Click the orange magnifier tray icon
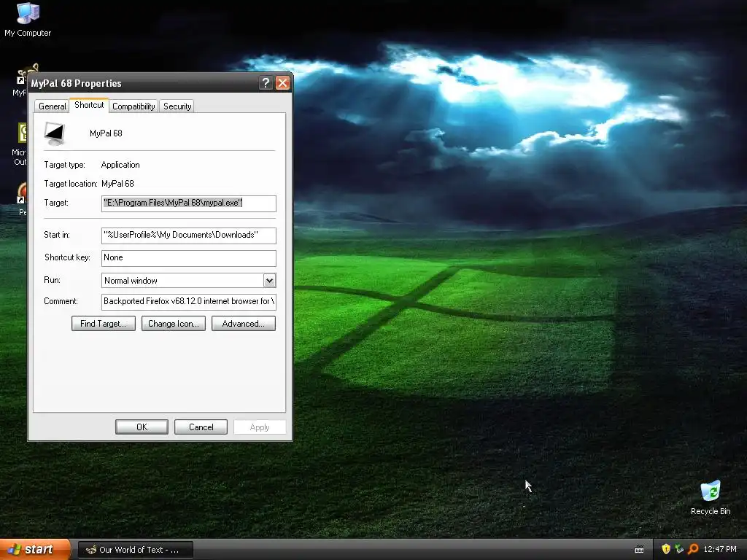The width and height of the screenshot is (747, 560). (x=693, y=549)
